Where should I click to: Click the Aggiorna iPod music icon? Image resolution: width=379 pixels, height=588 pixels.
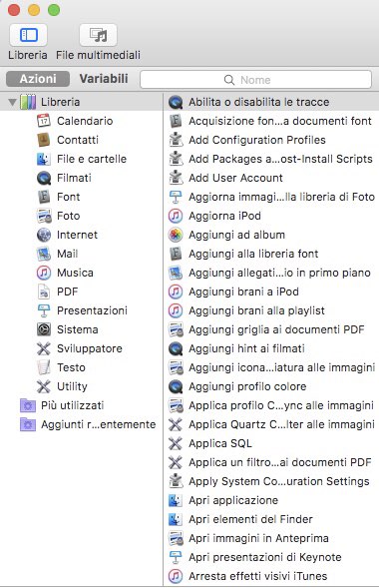click(176, 216)
